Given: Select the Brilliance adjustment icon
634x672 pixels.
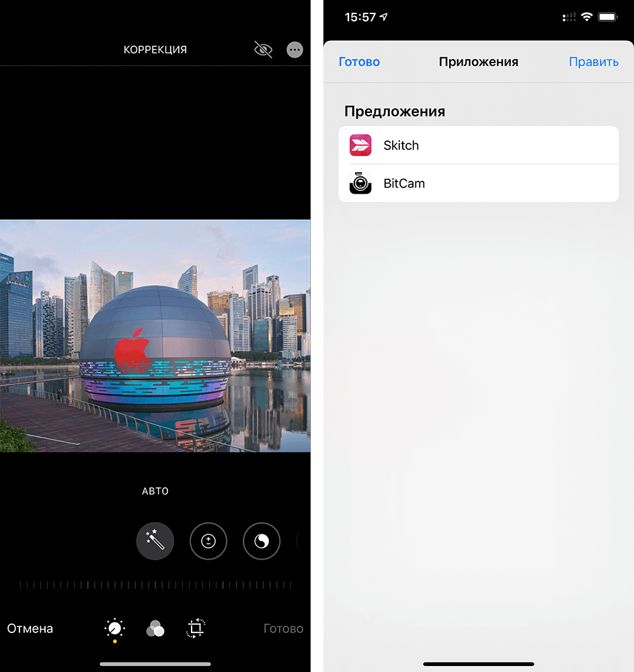Looking at the screenshot, I should pos(262,541).
